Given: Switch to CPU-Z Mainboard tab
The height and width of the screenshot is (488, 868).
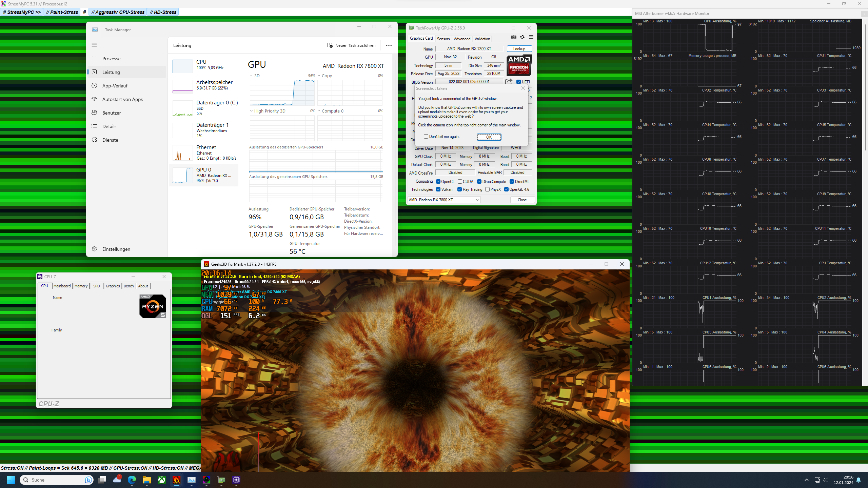Looking at the screenshot, I should pyautogui.click(x=62, y=286).
